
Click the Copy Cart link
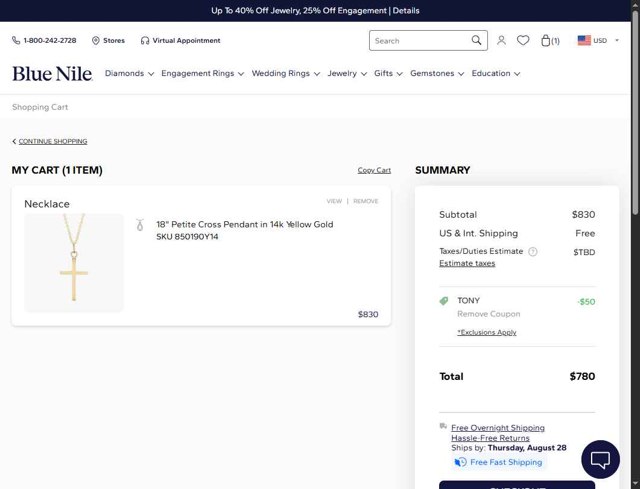[374, 170]
